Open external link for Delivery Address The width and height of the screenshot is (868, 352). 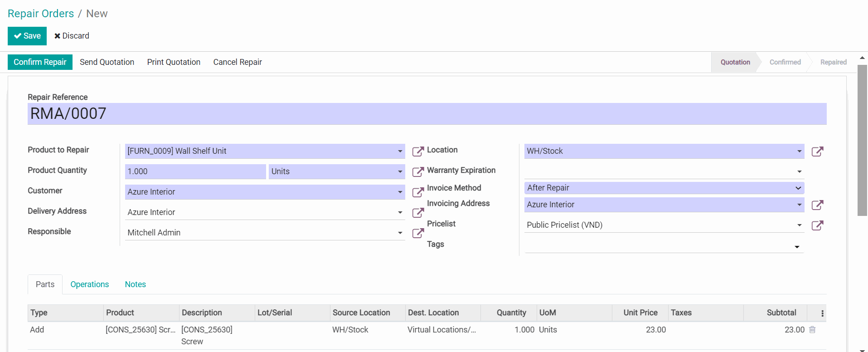(417, 213)
